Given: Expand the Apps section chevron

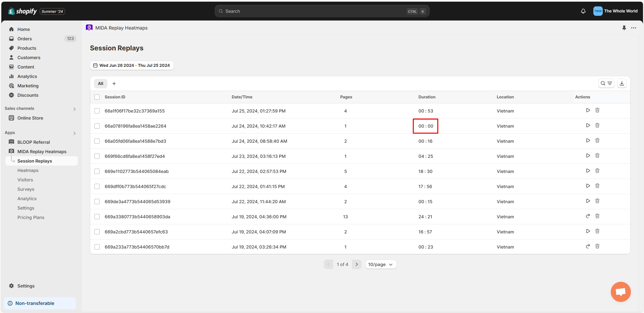Looking at the screenshot, I should click(75, 133).
